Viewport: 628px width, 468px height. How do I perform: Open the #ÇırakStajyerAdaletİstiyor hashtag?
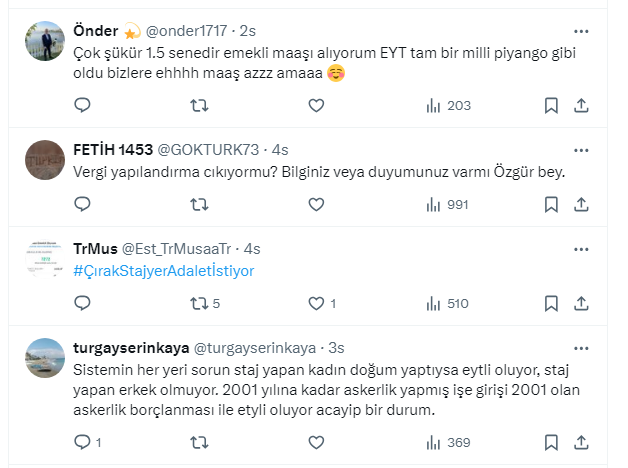tap(164, 270)
